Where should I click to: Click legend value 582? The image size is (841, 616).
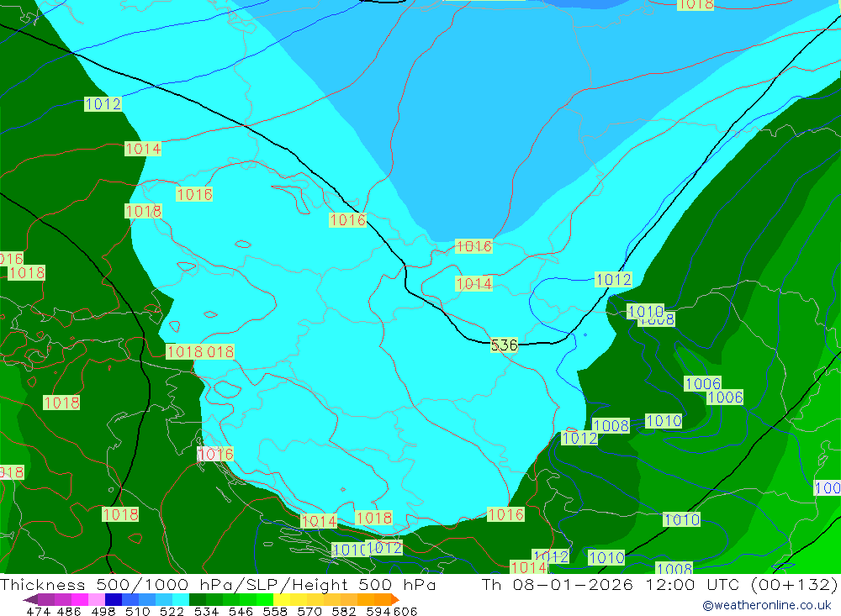click(343, 611)
